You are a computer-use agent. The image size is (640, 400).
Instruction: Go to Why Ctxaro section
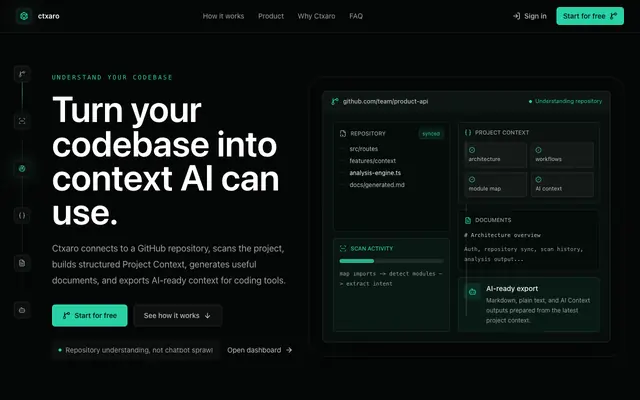coord(316,16)
